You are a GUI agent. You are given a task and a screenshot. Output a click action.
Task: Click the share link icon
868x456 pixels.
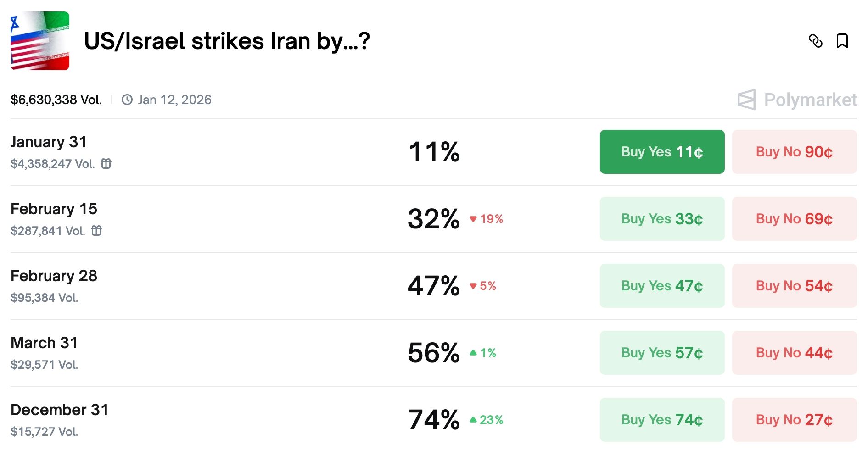click(817, 41)
